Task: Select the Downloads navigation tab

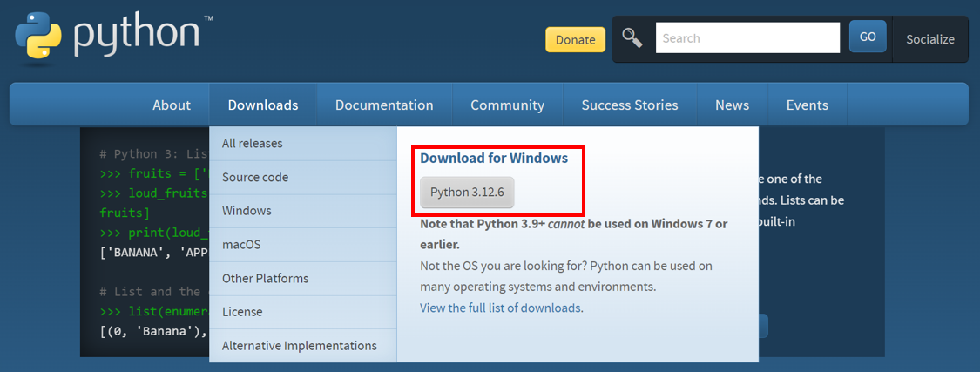Action: coord(263,105)
